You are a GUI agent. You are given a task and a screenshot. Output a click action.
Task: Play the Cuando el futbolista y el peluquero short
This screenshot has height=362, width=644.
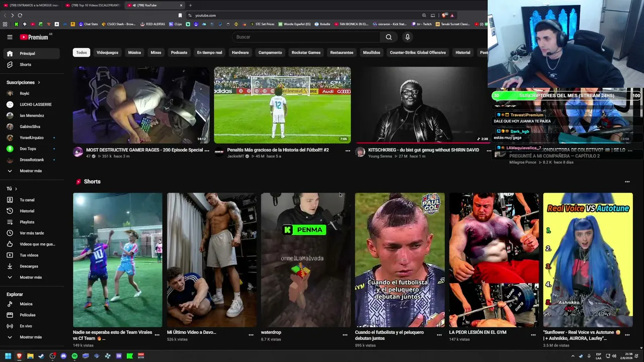(x=399, y=260)
